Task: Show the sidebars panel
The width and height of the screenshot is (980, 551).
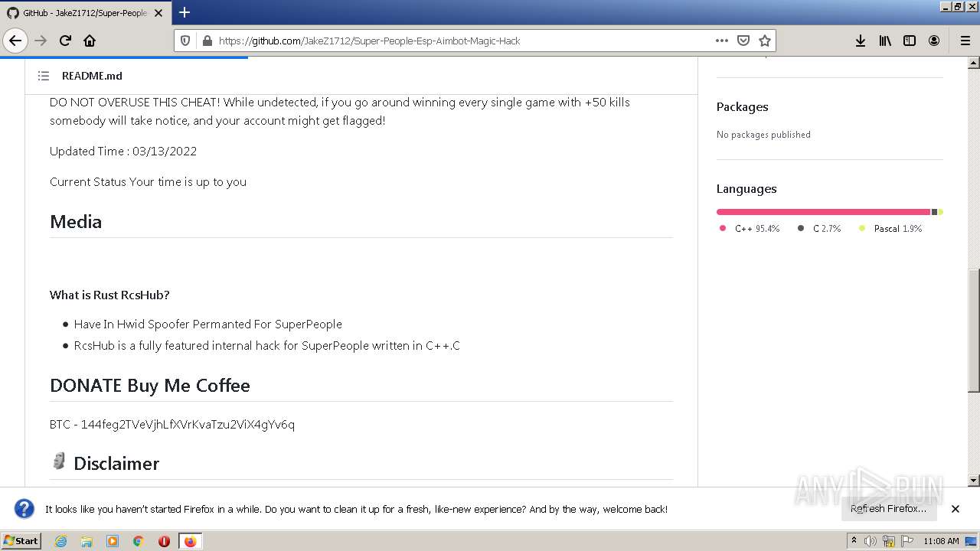Action: click(x=910, y=41)
